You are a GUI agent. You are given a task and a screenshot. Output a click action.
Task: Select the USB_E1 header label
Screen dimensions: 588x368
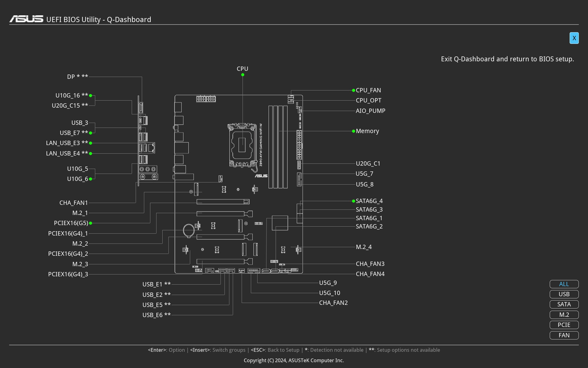click(156, 284)
